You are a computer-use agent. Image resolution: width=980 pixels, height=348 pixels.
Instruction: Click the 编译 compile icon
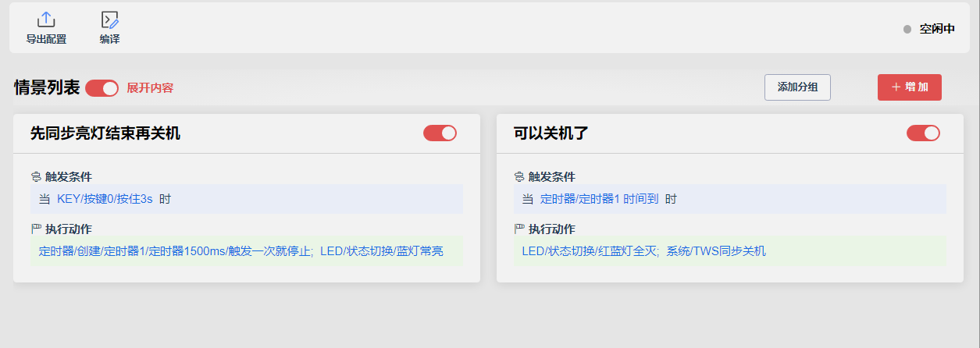click(109, 20)
